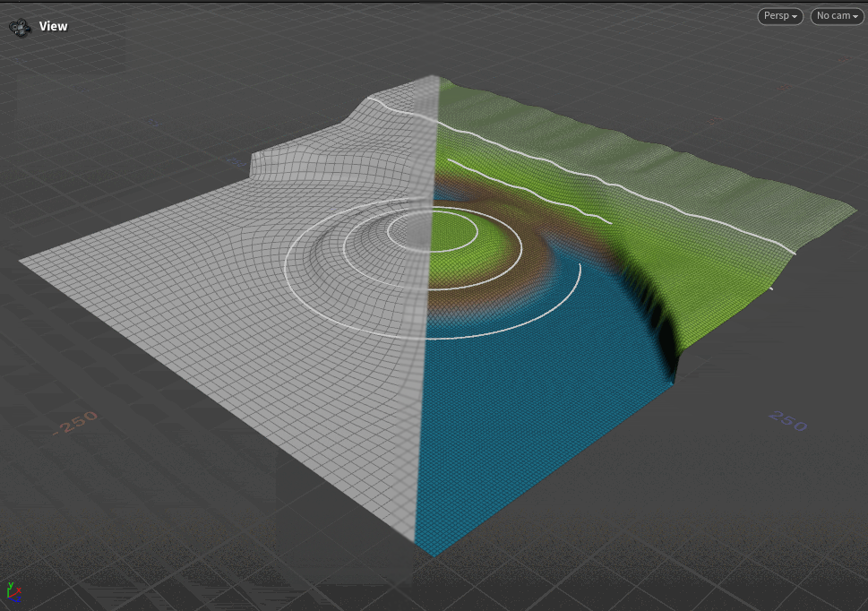Click the View tool icon
Screen dimensions: 868x611
[x=20, y=27]
